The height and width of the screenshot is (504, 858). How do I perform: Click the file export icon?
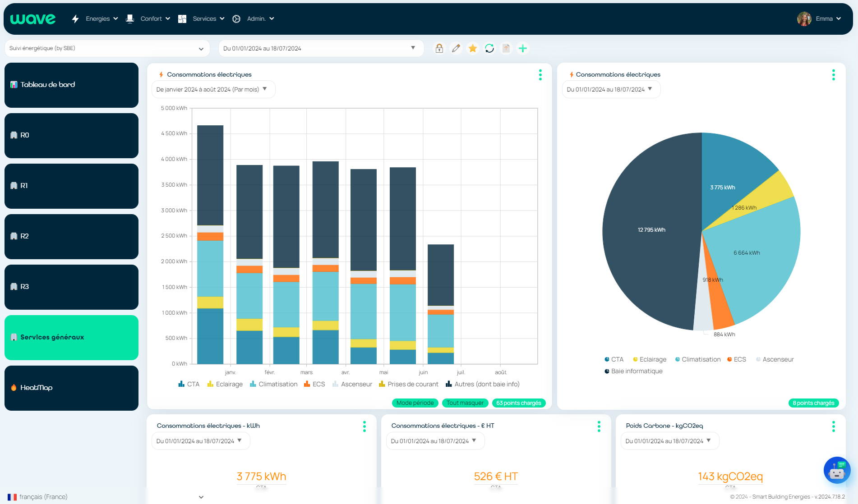506,48
